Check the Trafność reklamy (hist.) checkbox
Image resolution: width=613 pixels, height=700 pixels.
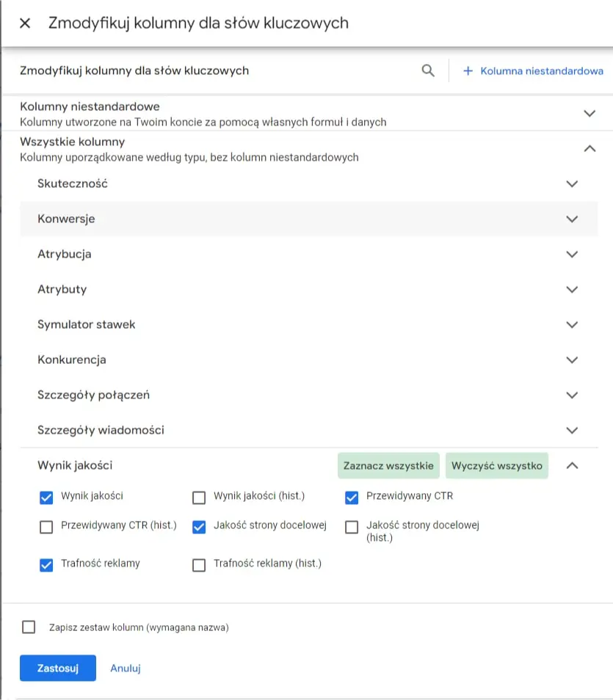tap(199, 565)
